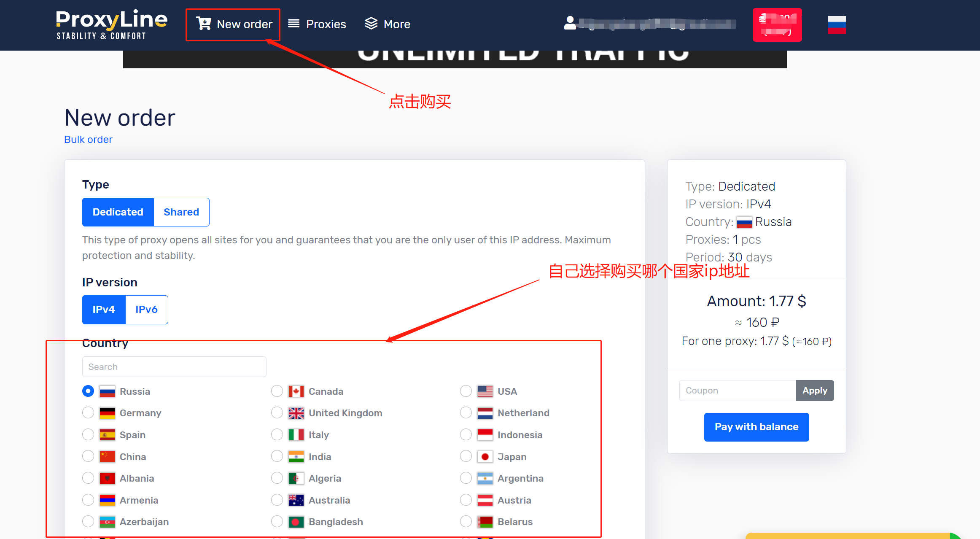
Task: Click the More layers icon
Action: 371,24
